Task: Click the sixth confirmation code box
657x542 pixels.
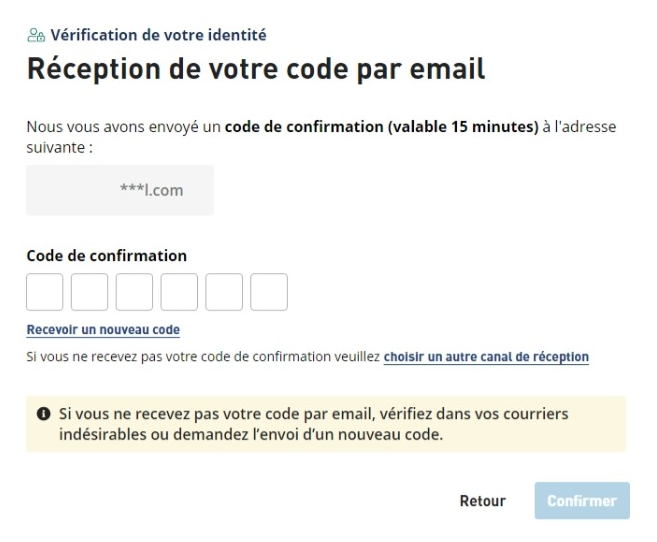Action: pyautogui.click(x=269, y=292)
